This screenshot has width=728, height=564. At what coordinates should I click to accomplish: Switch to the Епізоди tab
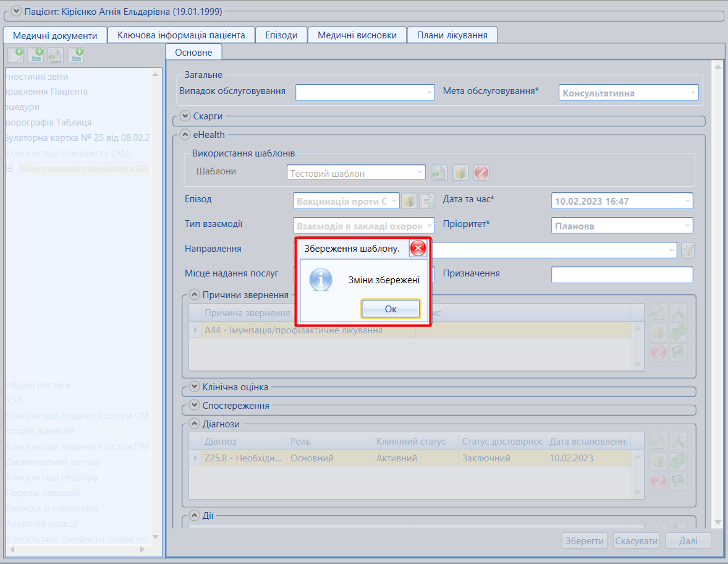point(281,35)
